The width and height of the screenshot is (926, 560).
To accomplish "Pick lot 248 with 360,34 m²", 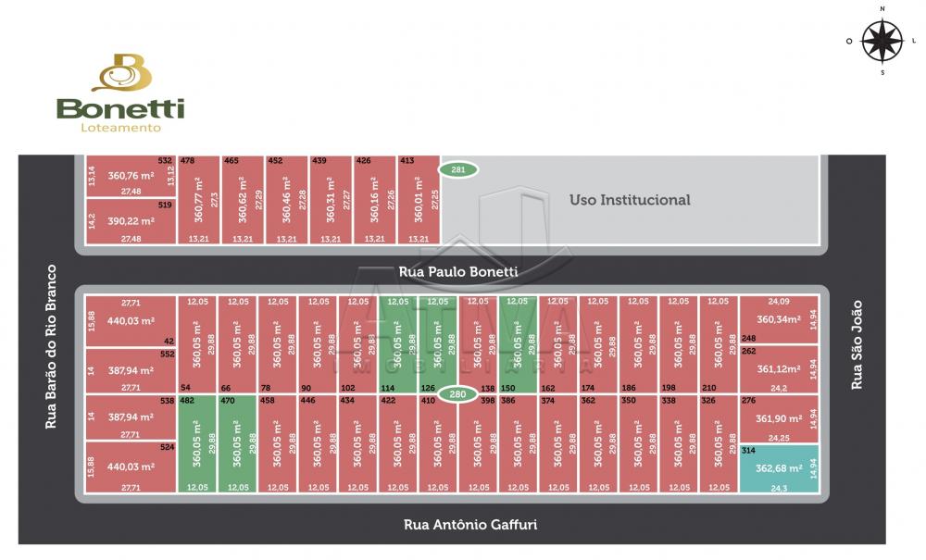I will point(779,320).
